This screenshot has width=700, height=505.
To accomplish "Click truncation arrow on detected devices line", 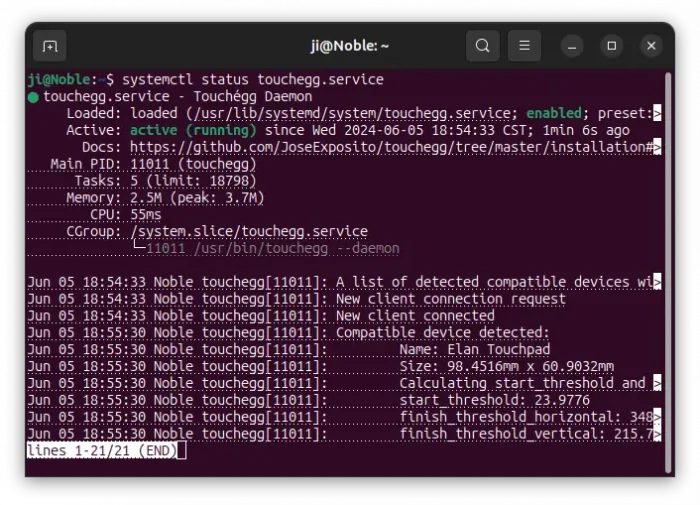I will tap(656, 282).
